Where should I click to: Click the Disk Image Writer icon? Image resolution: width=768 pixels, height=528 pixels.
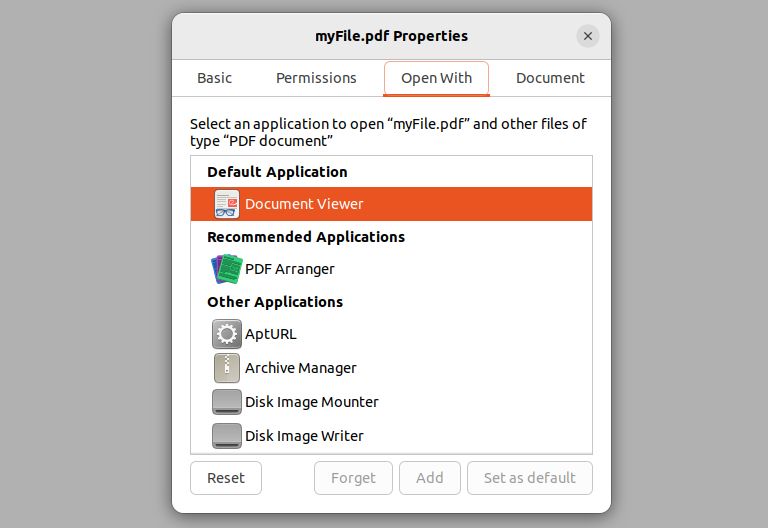[x=227, y=436]
